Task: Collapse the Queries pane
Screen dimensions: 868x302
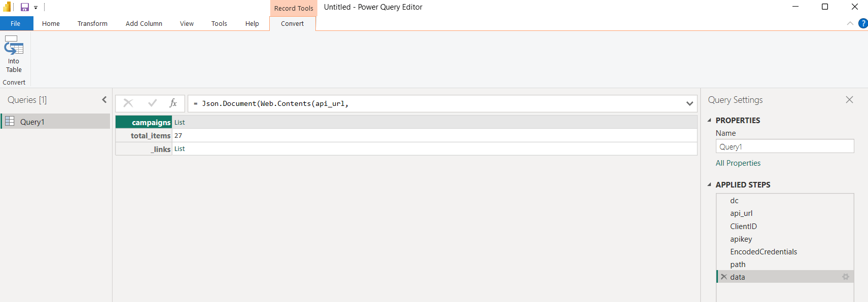Action: [x=104, y=100]
